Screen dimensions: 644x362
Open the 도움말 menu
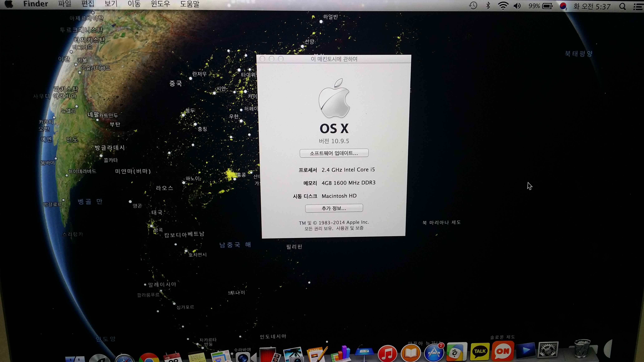[190, 4]
